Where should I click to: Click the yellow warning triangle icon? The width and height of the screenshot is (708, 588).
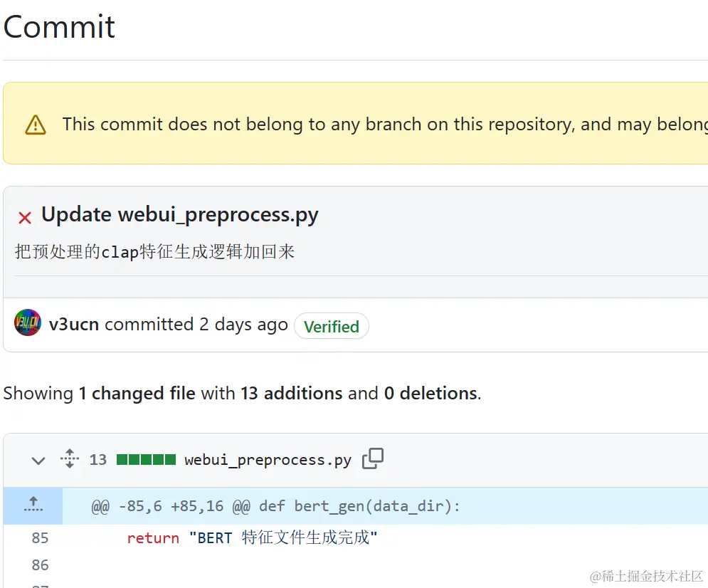[x=35, y=125]
